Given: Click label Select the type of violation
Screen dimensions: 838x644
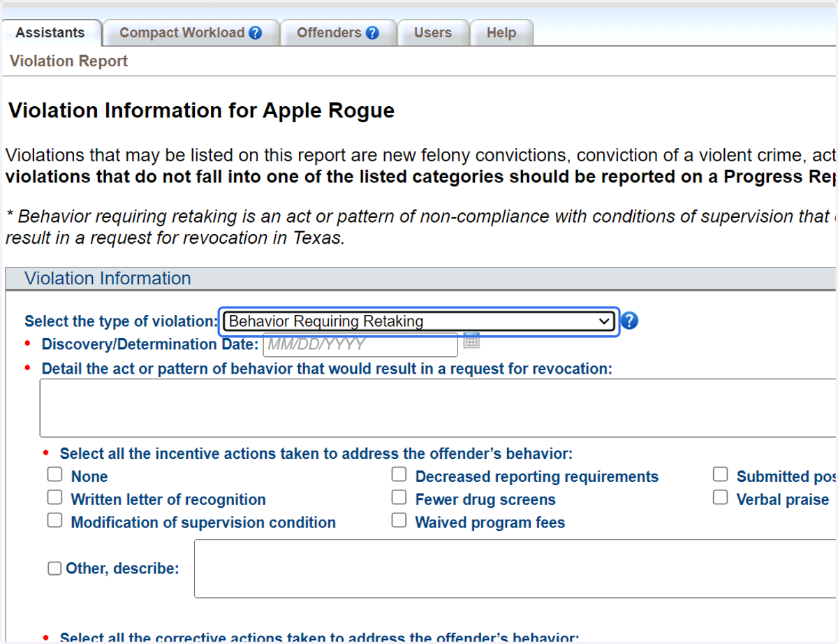Looking at the screenshot, I should [122, 321].
